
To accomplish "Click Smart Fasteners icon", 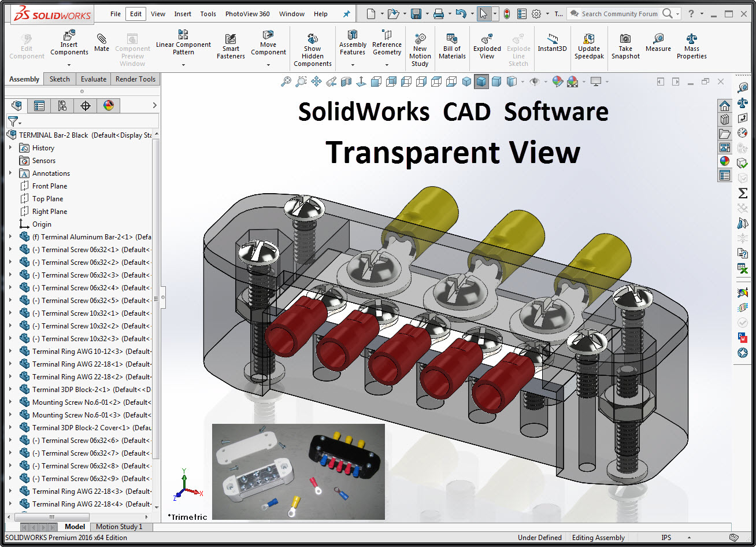I will pyautogui.click(x=231, y=46).
